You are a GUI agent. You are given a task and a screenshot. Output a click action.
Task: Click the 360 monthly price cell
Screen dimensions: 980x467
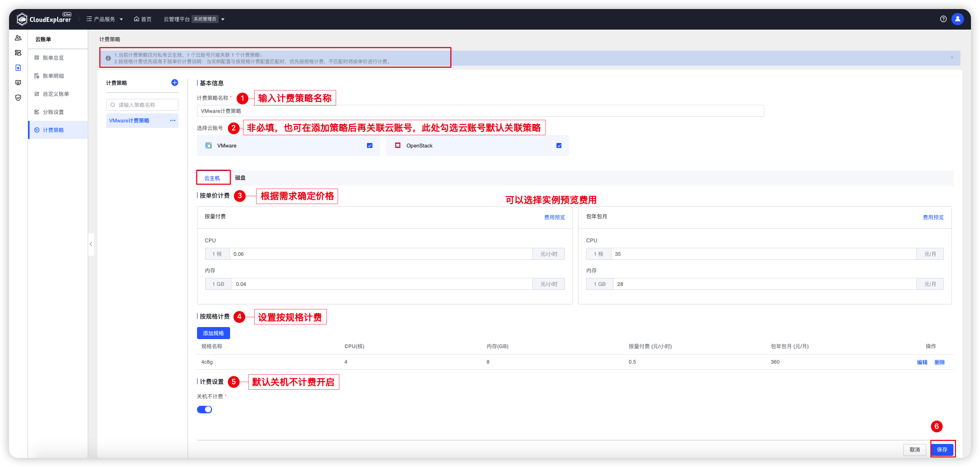775,362
